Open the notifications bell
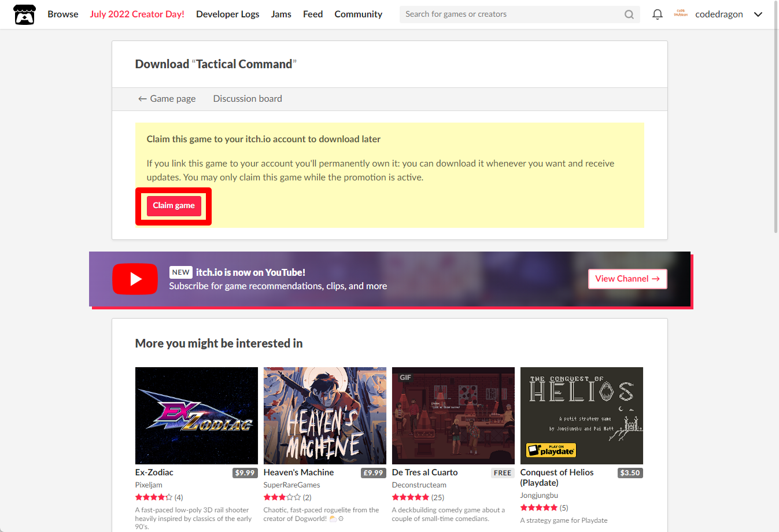The width and height of the screenshot is (779, 532). 658,14
